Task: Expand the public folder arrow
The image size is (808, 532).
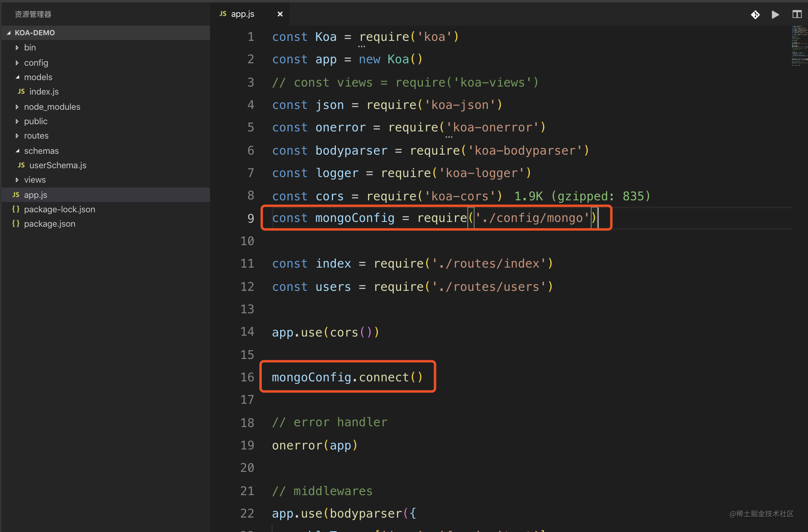Action: tap(17, 121)
